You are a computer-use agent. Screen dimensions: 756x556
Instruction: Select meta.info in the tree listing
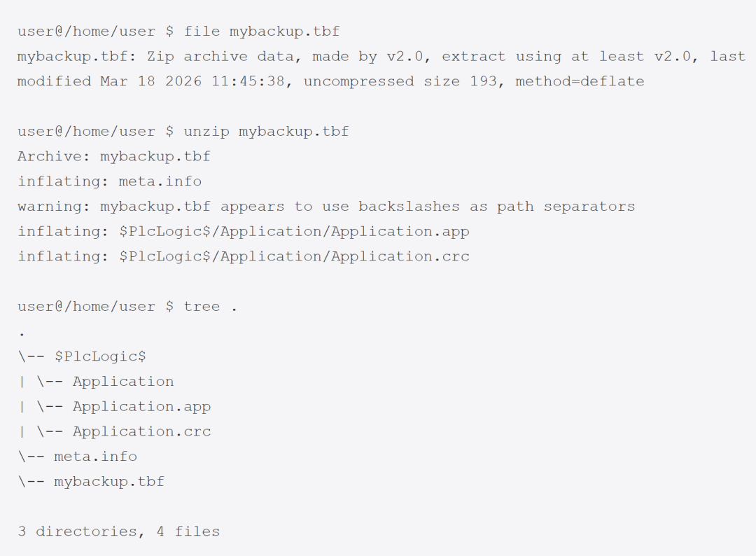95,457
